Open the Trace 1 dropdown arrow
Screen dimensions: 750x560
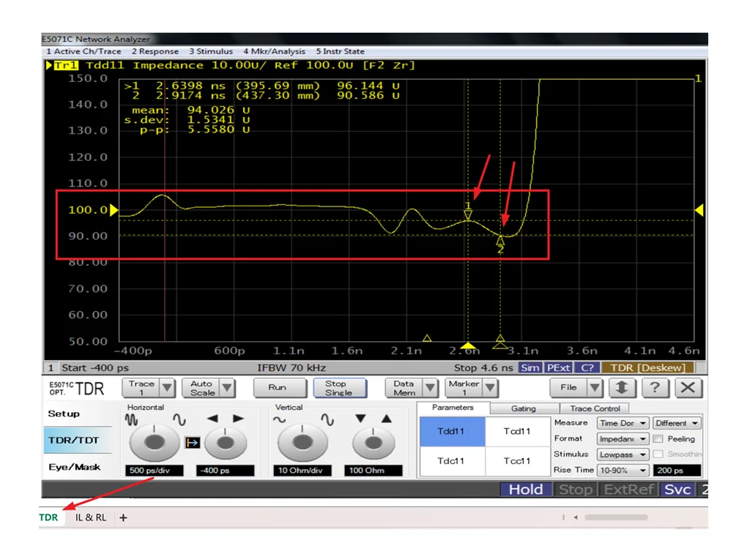coord(167,387)
